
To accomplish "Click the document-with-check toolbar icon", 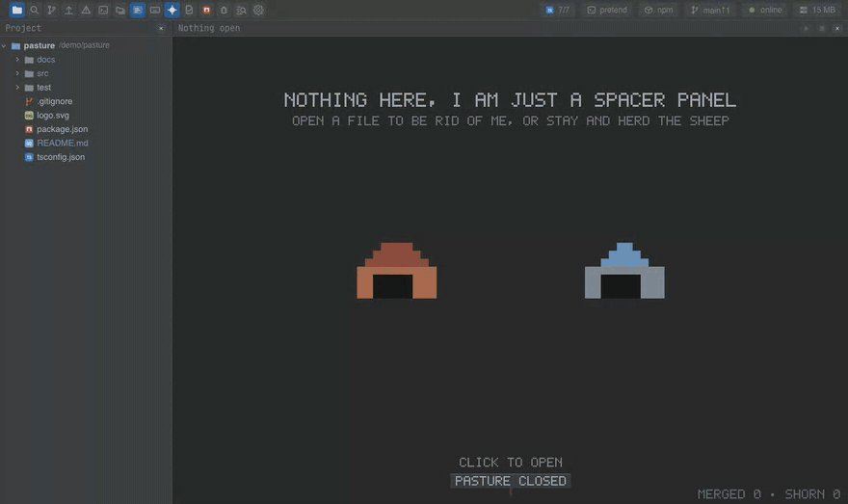I will pos(189,10).
